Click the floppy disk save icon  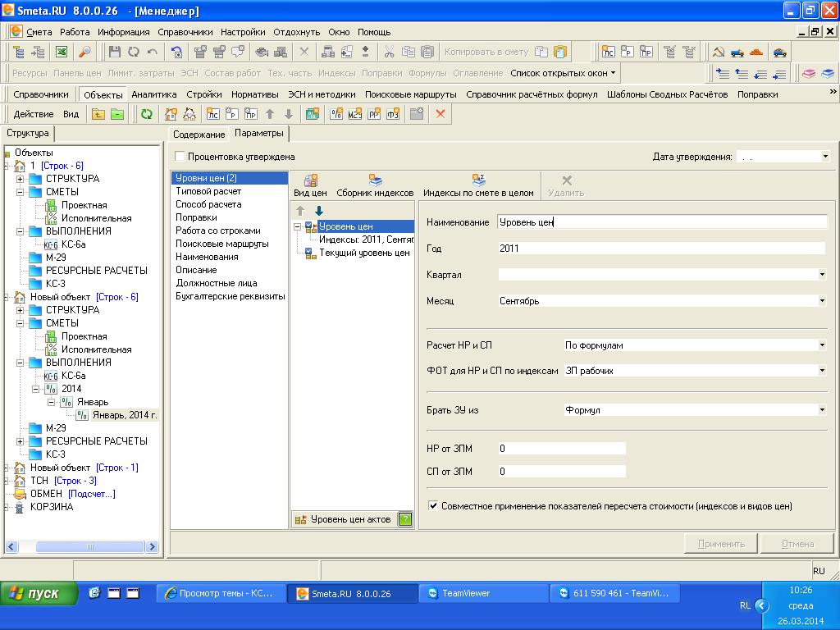pos(115,52)
